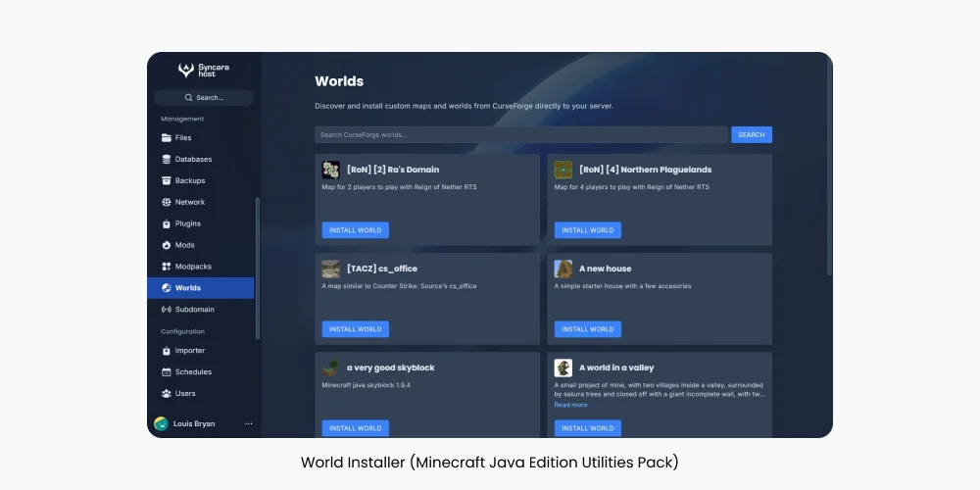Click the cs_office map thumbnail
The height and width of the screenshot is (490, 980).
(x=330, y=269)
